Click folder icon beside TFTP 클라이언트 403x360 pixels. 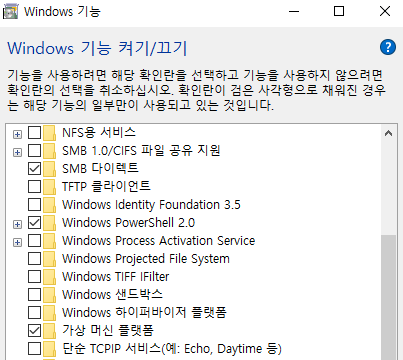pyautogui.click(x=49, y=187)
